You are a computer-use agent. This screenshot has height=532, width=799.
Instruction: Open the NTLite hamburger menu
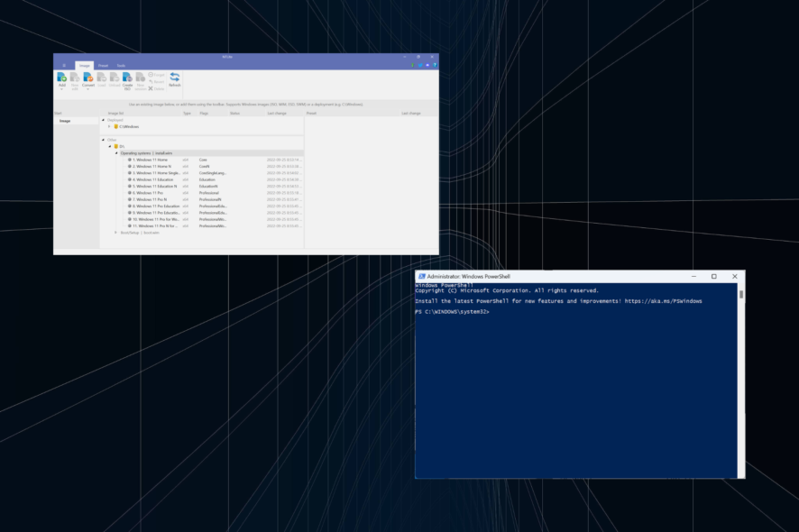click(64, 66)
